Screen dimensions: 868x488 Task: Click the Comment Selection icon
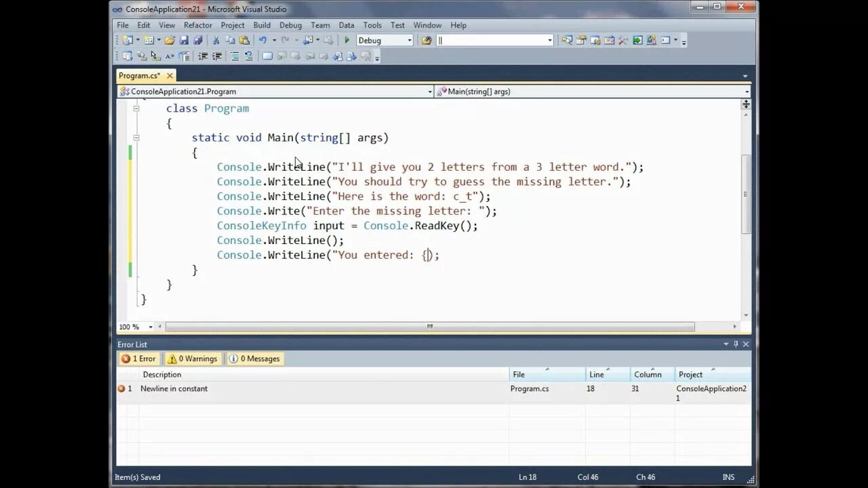(234, 56)
